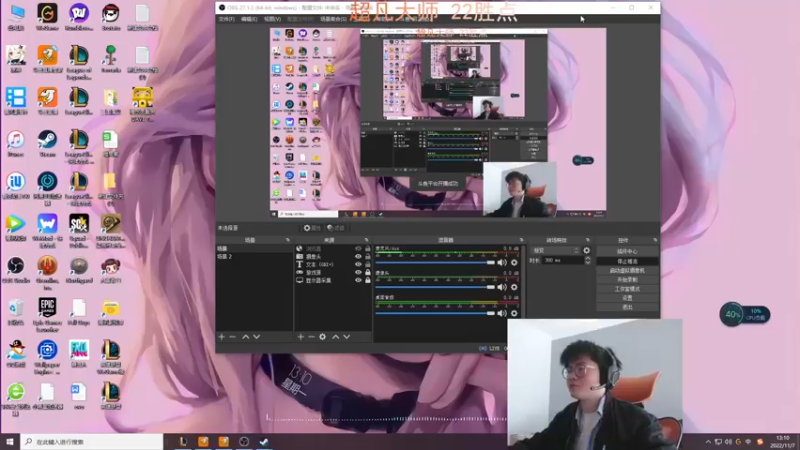Screen dimensions: 800x450
Task: Click the 开始录制 button
Action: point(627,280)
